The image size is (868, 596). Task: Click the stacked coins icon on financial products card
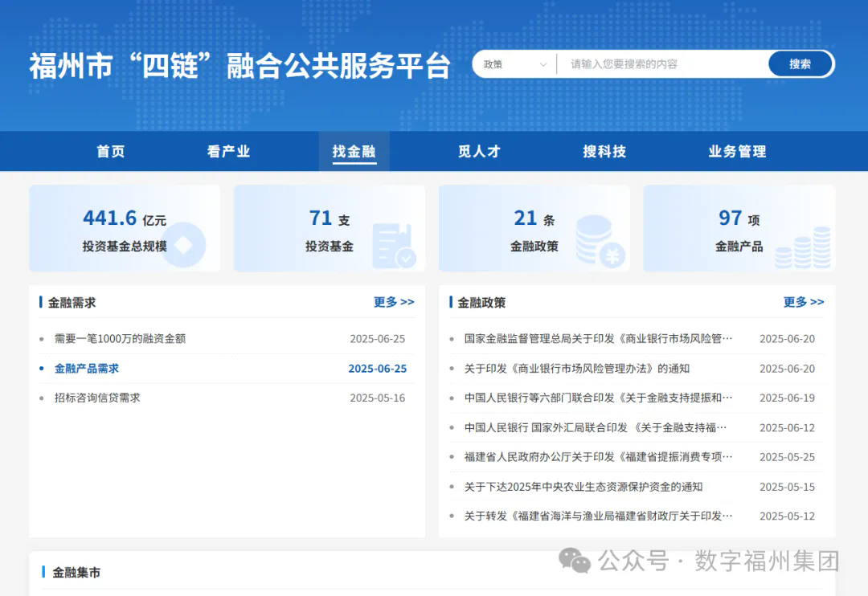[x=804, y=247]
